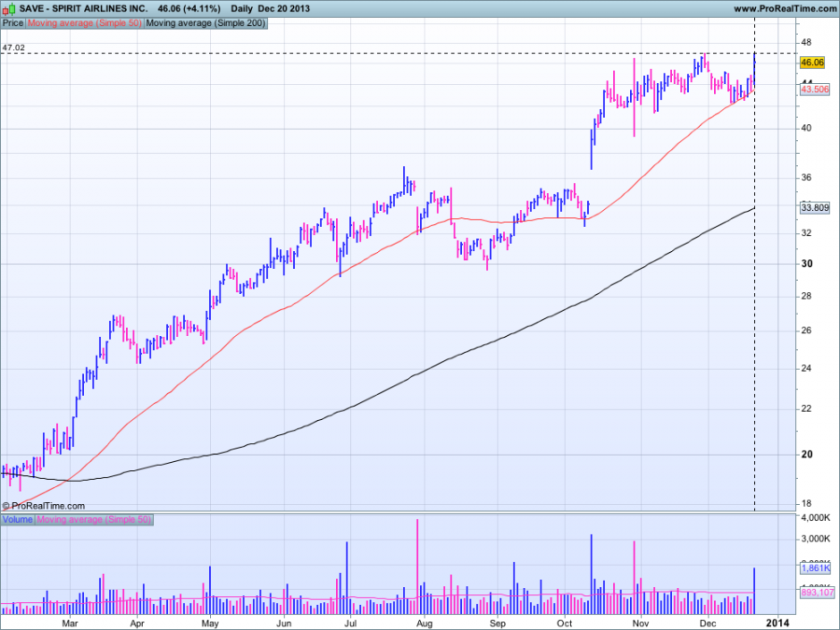This screenshot has width=840, height=630.
Task: Click the candlestick chart icon beside SAVE ticker
Action: [9, 9]
